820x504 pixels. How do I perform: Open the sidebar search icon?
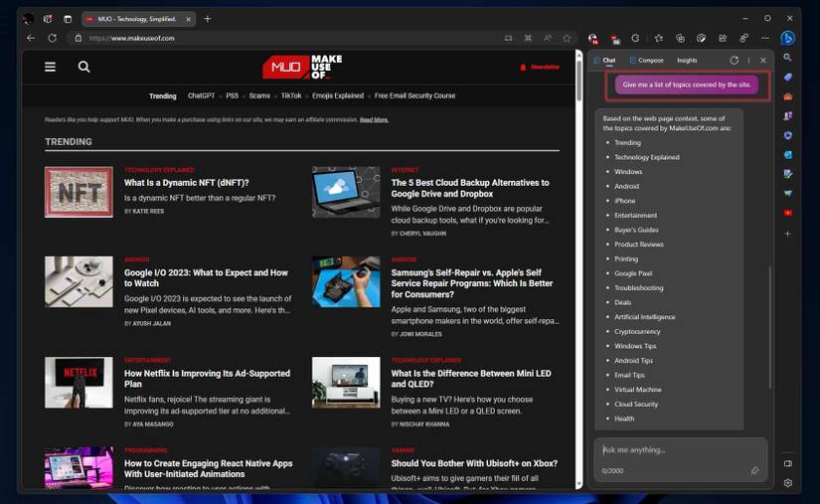[x=787, y=58]
